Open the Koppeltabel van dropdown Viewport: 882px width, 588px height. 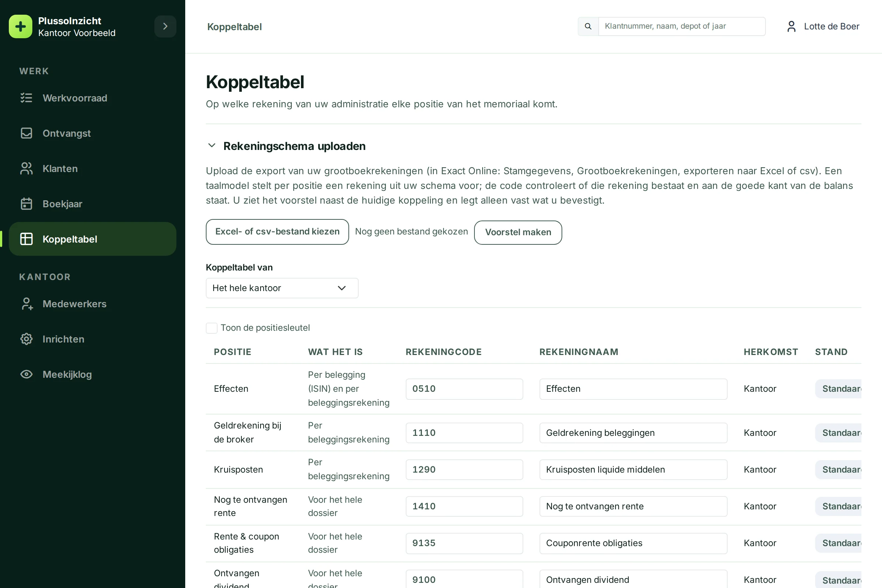tap(282, 288)
